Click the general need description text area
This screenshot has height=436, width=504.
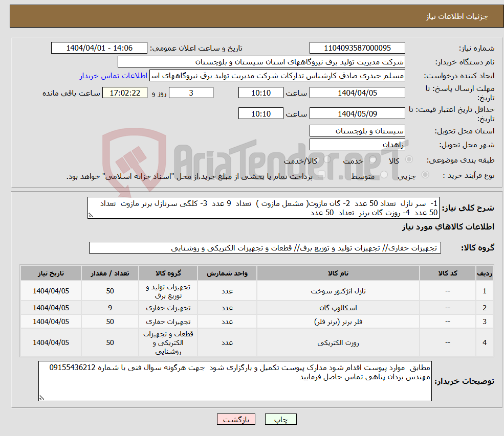[x=263, y=208]
